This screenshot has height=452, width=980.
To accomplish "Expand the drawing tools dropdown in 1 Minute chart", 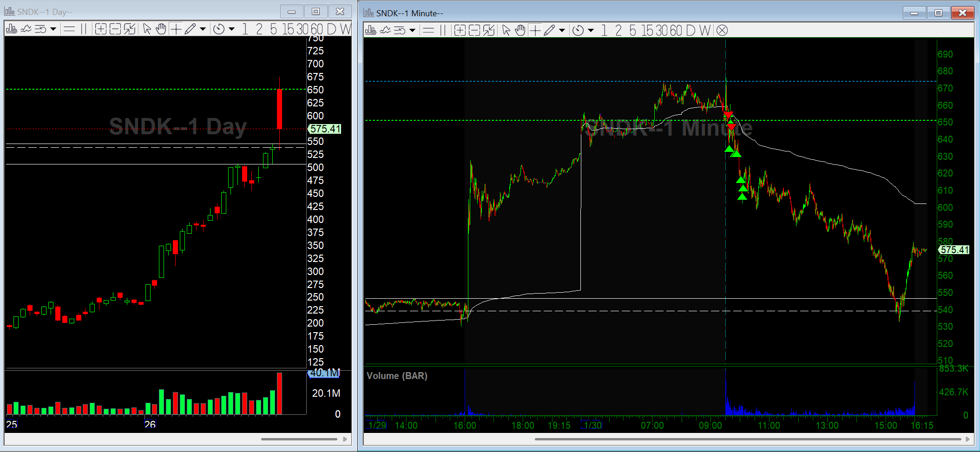I will pyautogui.click(x=562, y=31).
